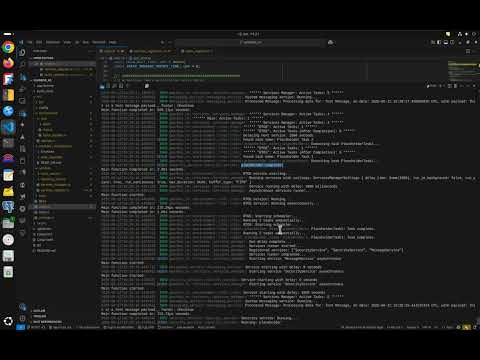Show Applications via Ubuntu logo button
The height and width of the screenshot is (360, 480).
8,321
